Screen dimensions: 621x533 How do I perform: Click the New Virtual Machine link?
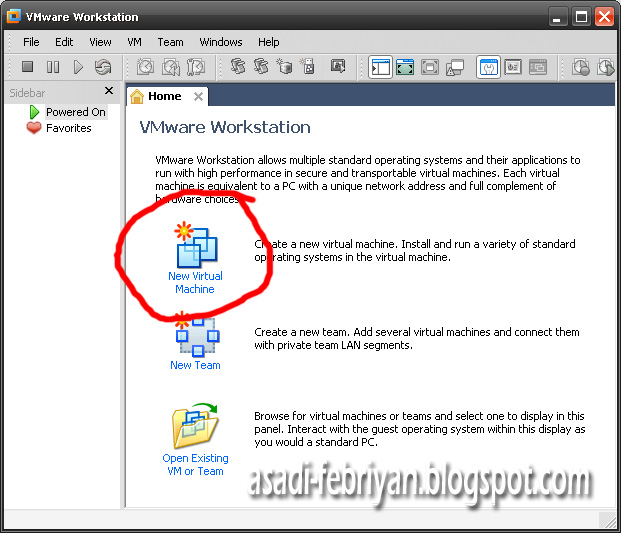coord(195,282)
